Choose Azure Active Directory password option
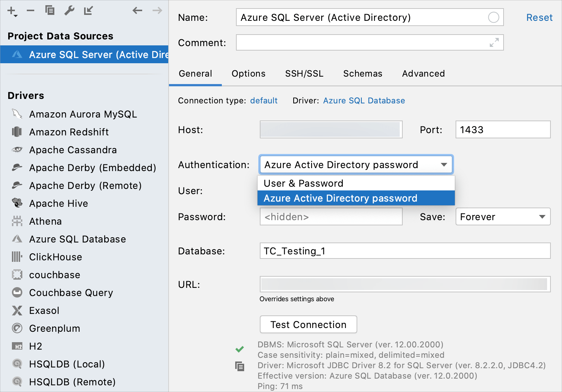This screenshot has height=392, width=562. (356, 198)
